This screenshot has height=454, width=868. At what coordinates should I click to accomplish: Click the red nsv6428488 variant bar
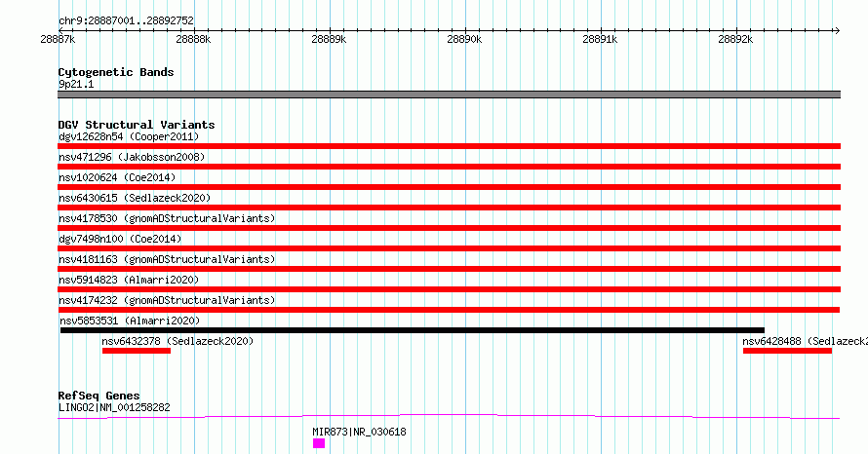click(787, 351)
